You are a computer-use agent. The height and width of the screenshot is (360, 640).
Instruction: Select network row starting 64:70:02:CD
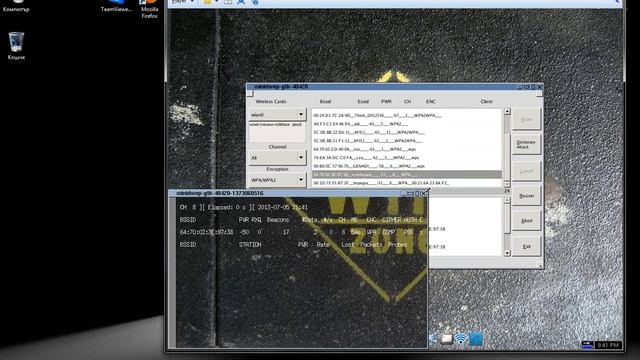point(407,149)
